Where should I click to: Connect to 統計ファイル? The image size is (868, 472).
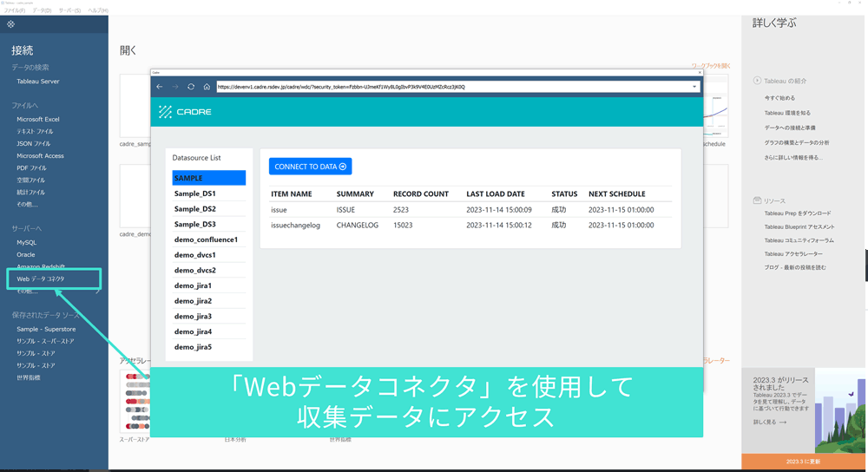point(30,192)
